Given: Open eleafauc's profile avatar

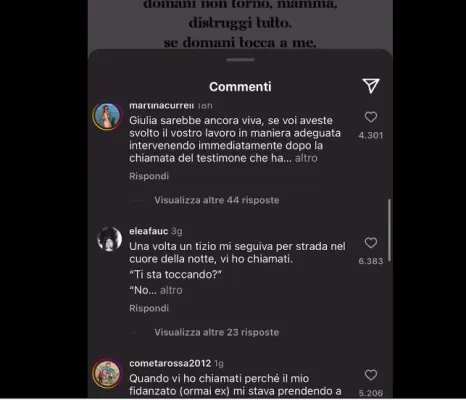Looking at the screenshot, I should 109,239.
